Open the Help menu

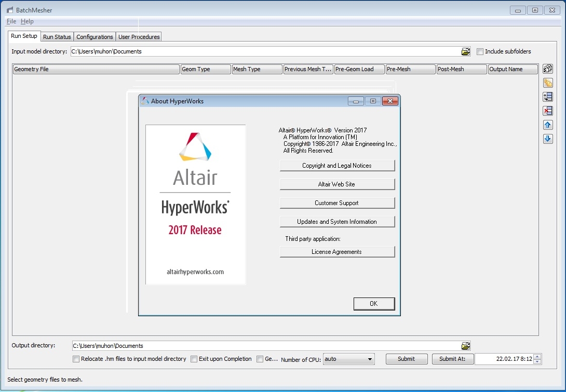coord(27,21)
